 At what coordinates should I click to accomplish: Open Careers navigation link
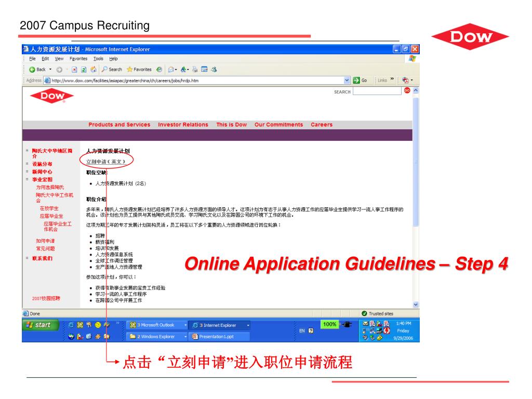point(321,125)
